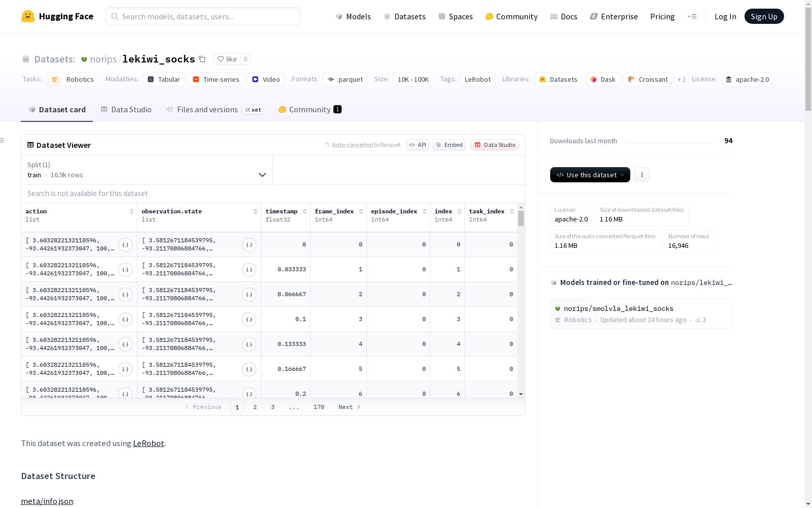
Task: Focus the search models, datasets, users field
Action: 203,16
